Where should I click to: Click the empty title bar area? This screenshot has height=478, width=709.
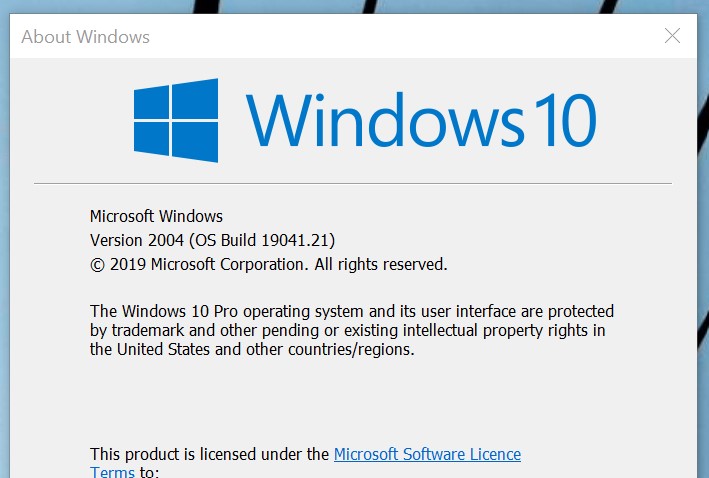(x=400, y=37)
